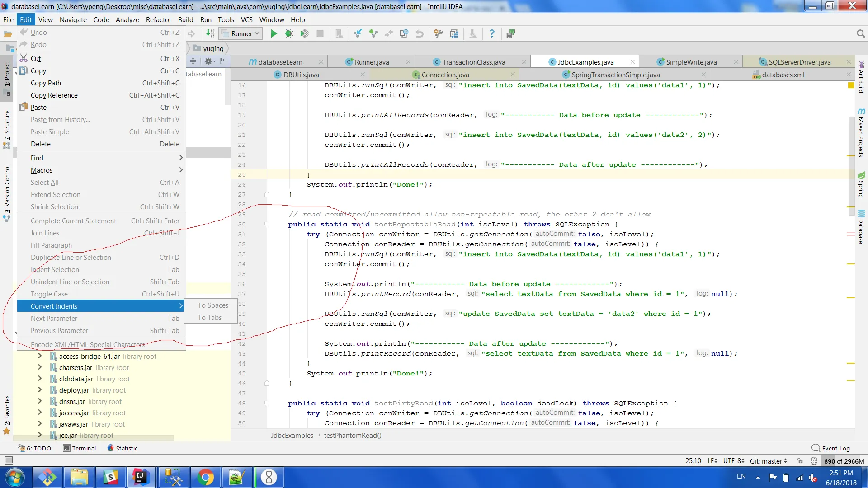868x488 pixels.
Task: Toggle Terminal tool window
Action: click(80, 448)
